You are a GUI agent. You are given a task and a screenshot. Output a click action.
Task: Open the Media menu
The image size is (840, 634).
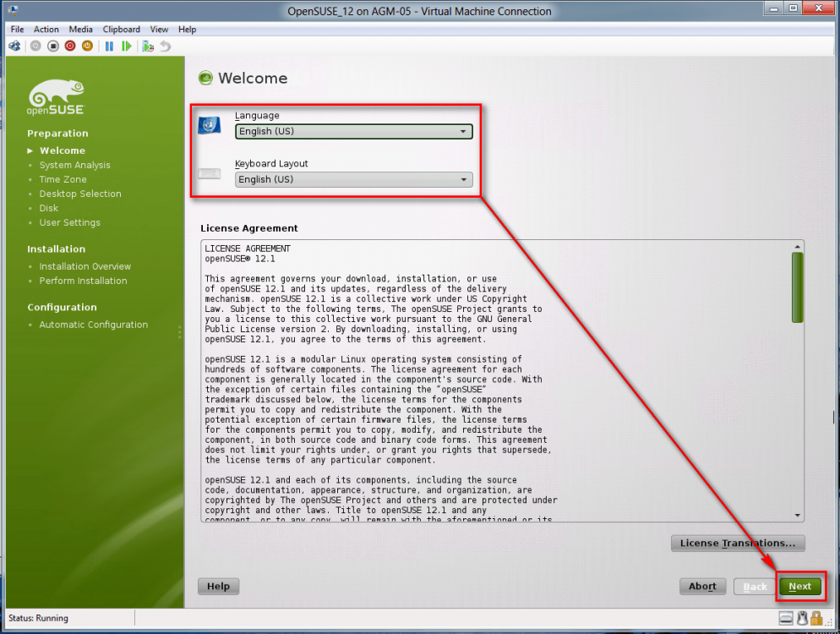(x=81, y=30)
